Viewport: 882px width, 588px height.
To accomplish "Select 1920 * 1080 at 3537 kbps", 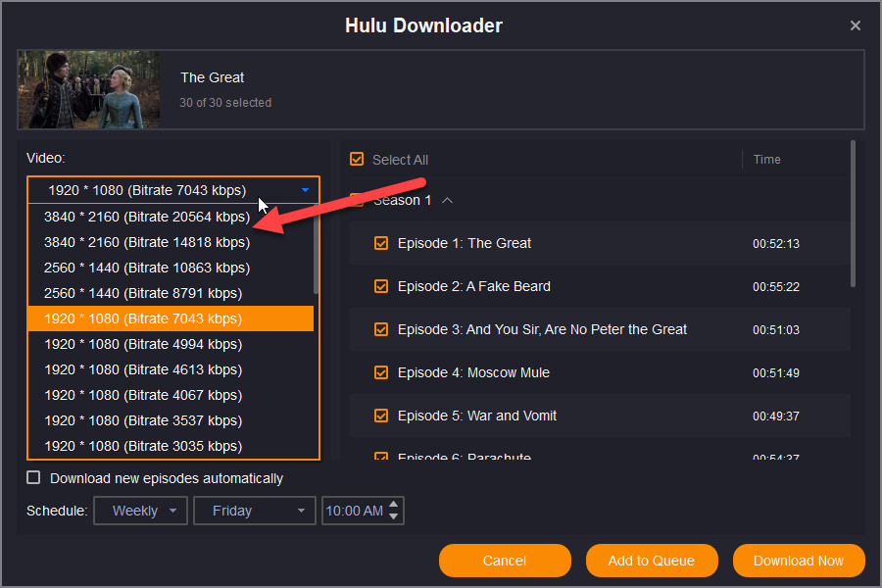I will tap(171, 420).
